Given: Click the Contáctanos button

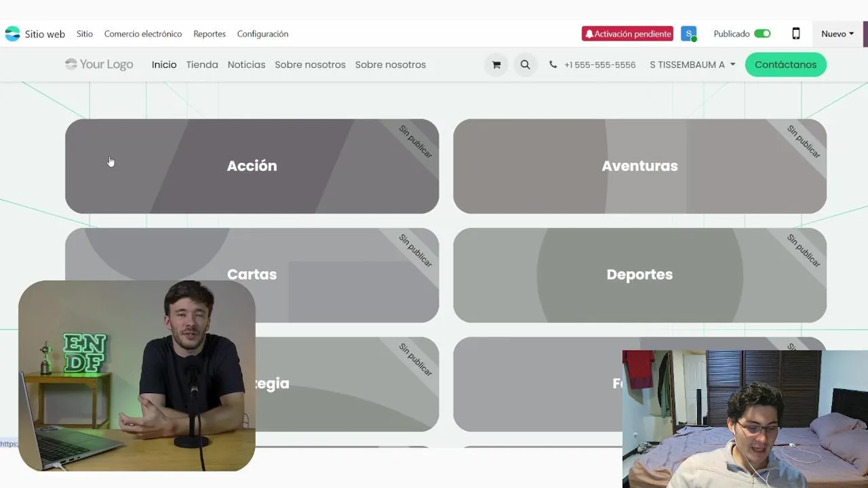Looking at the screenshot, I should point(786,64).
